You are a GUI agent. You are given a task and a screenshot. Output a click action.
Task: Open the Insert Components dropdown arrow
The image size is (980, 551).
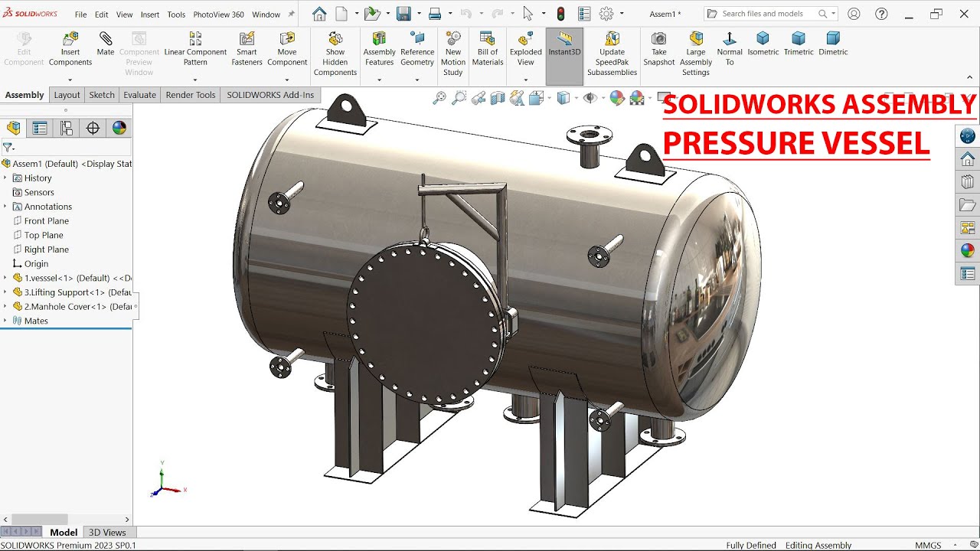click(70, 80)
